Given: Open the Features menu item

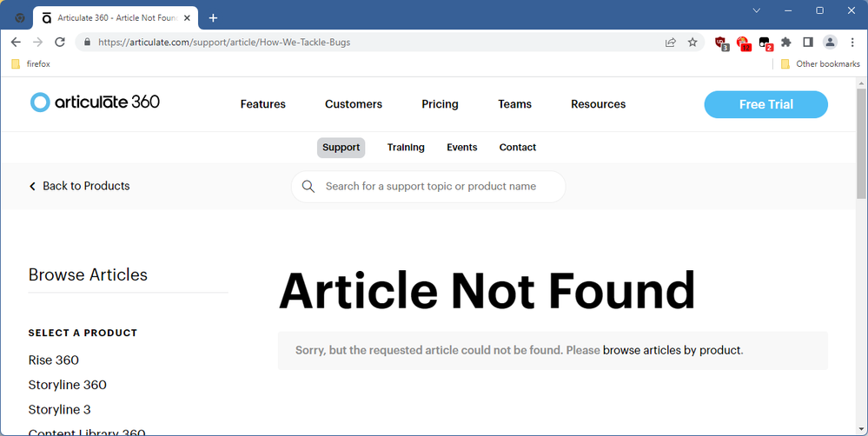Looking at the screenshot, I should [x=262, y=104].
